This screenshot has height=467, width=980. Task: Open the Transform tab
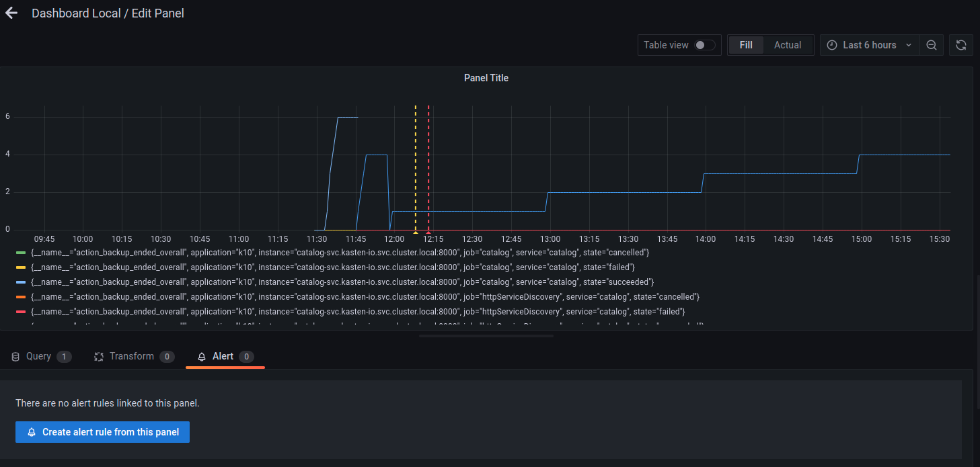tap(130, 356)
